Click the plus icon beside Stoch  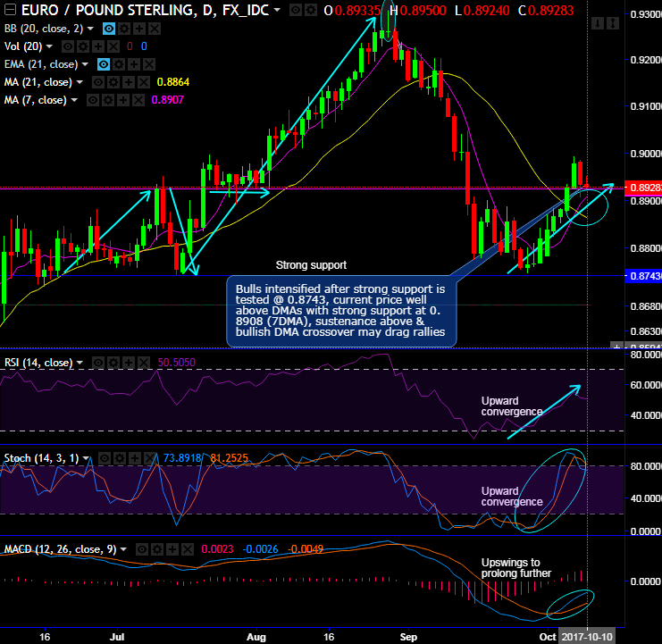pyautogui.click(x=135, y=458)
